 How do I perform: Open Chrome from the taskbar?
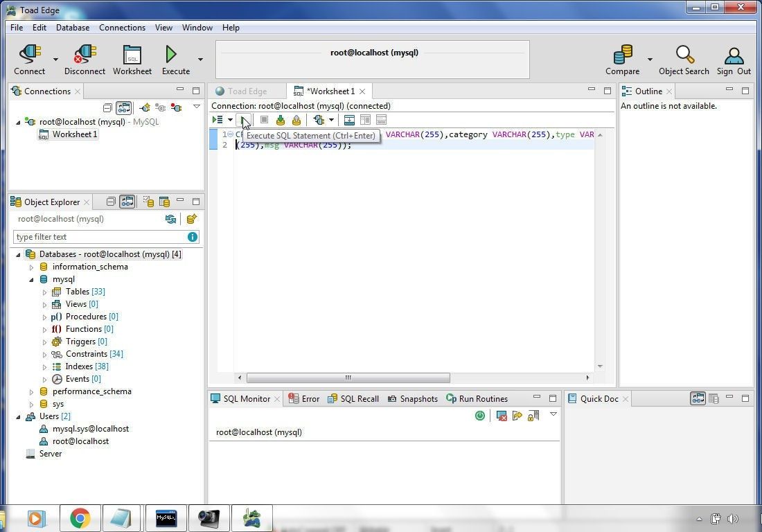pyautogui.click(x=80, y=518)
